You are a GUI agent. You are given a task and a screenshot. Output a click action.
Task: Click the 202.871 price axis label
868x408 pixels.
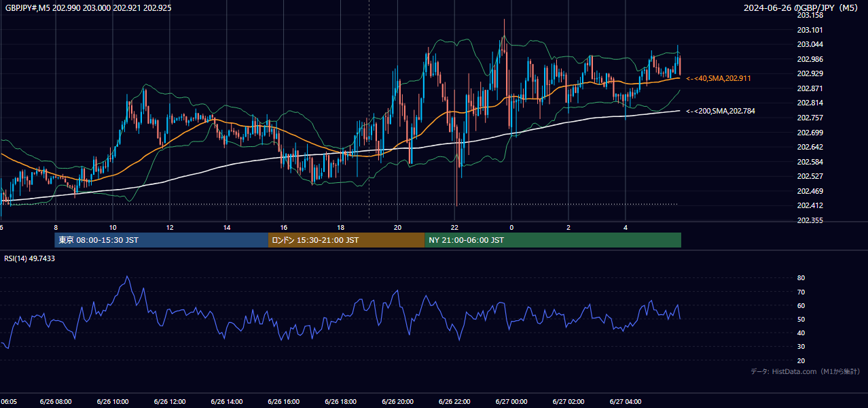coord(810,88)
